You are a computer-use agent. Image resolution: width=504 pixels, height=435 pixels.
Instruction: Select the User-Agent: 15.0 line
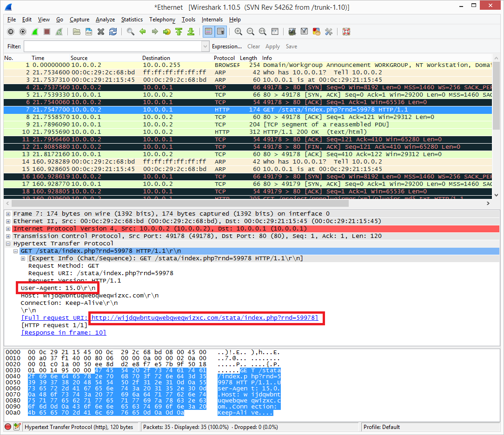(58, 288)
